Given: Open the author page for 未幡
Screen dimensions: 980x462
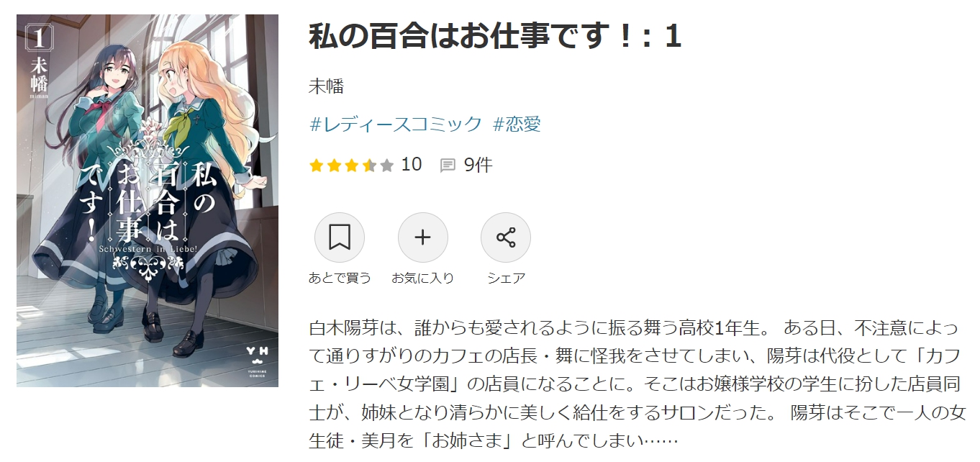Looking at the screenshot, I should (x=327, y=87).
